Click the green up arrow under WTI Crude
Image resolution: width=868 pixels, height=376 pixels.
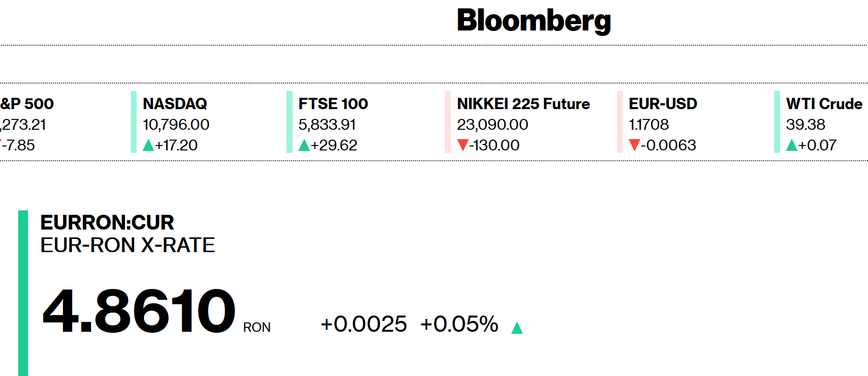(x=791, y=145)
